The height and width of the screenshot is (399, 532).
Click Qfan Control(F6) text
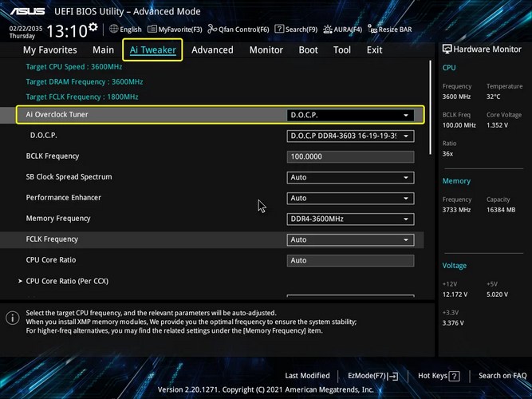click(x=243, y=30)
